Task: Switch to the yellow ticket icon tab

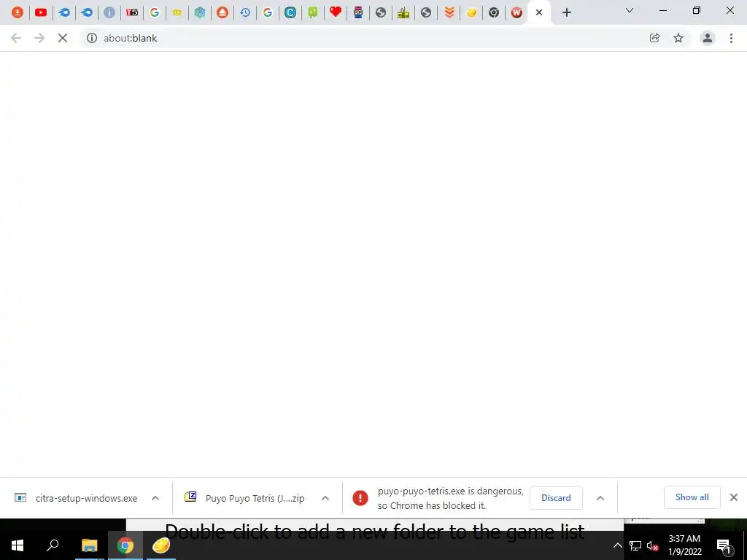Action: (177, 12)
